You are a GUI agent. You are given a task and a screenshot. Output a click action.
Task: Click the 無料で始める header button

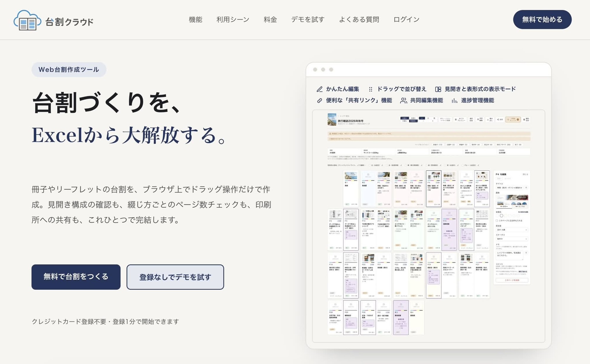542,19
